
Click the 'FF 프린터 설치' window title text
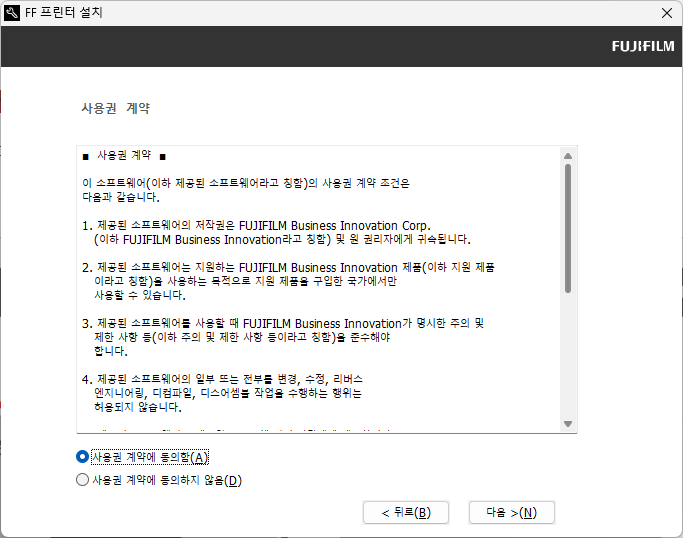click(x=64, y=13)
